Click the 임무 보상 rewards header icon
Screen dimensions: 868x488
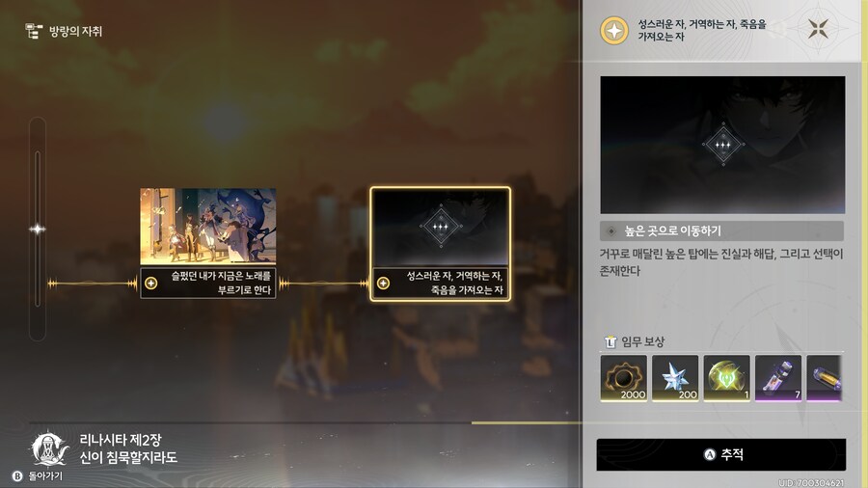[x=610, y=341]
